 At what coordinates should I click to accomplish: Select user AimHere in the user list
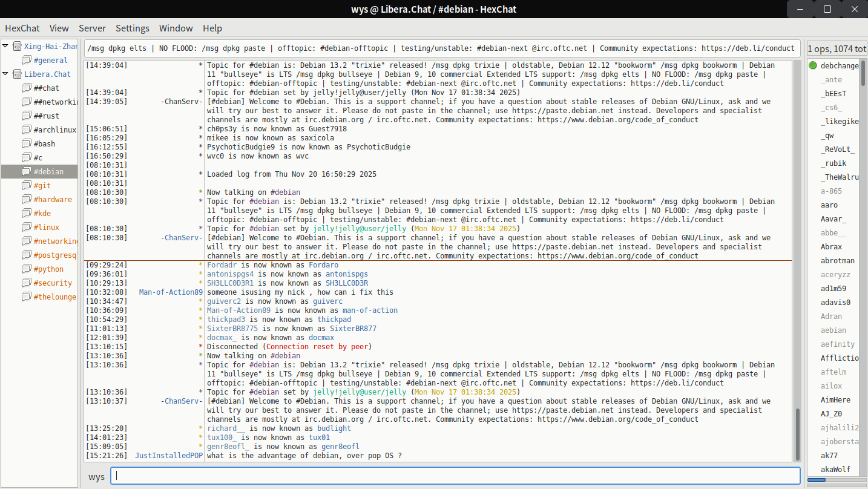point(835,400)
